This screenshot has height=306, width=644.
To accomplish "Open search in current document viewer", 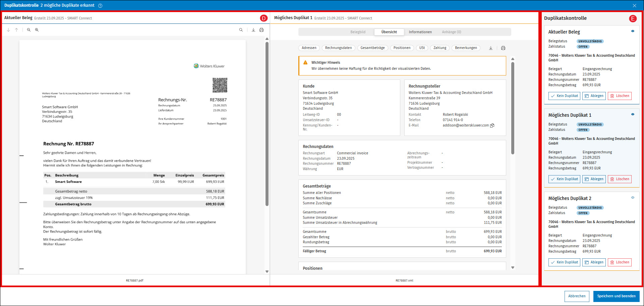I will (241, 30).
